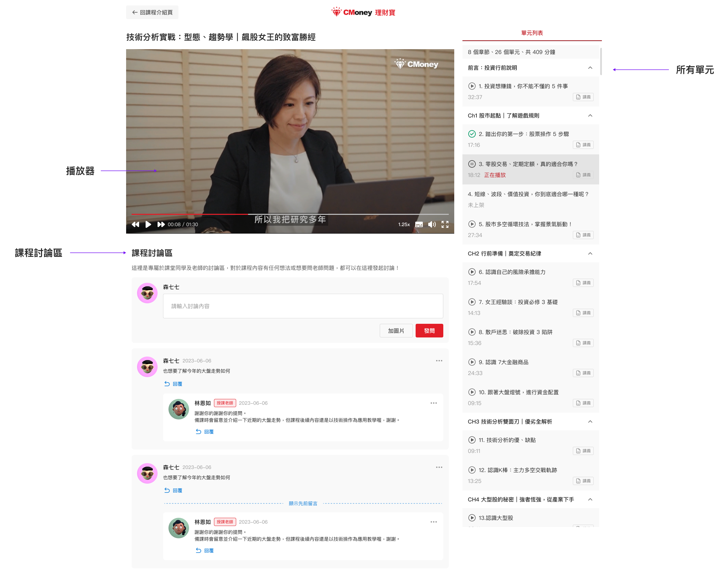Enter fullscreen with the expand icon
Viewport: 728px width, 582px height.
tap(445, 224)
